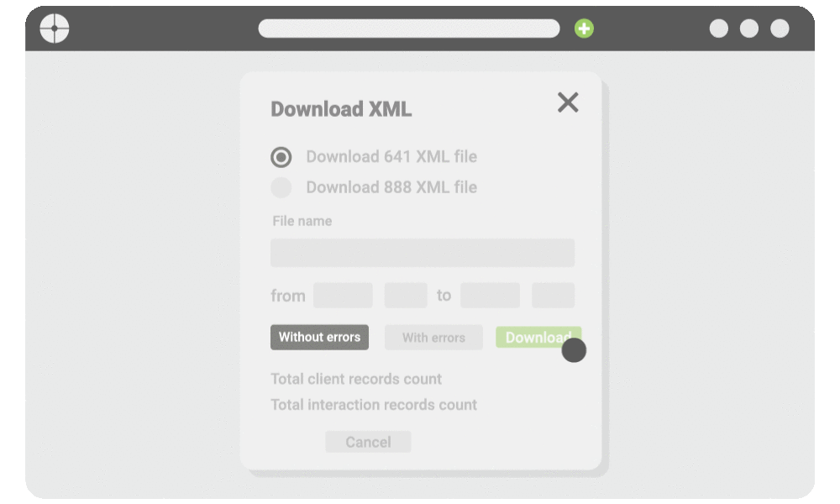Viewport: 840px width, 504px height.
Task: Click the Download 641 XML file label
Action: 391,156
